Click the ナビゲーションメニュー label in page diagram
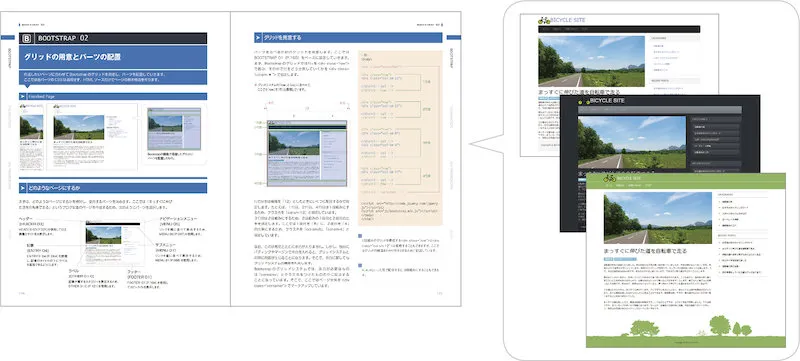The width and height of the screenshot is (800, 361). [178, 218]
